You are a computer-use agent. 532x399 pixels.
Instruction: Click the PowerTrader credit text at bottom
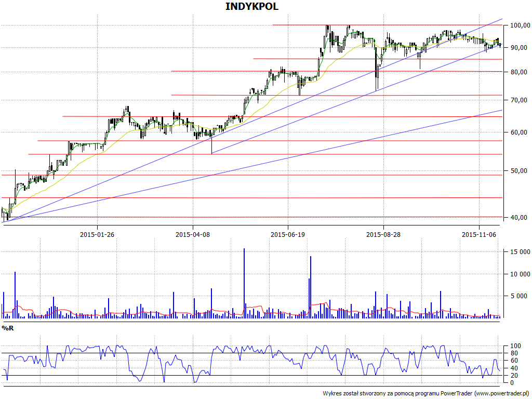pyautogui.click(x=426, y=393)
